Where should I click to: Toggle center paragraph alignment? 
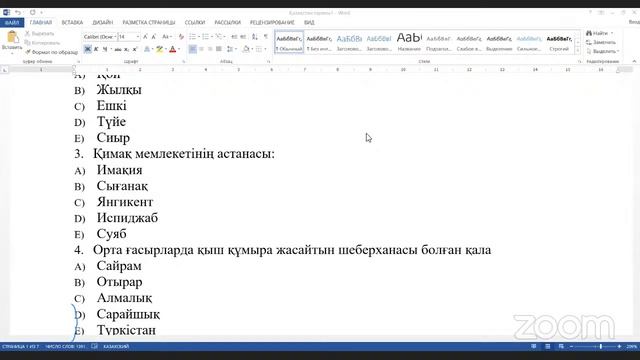201,49
